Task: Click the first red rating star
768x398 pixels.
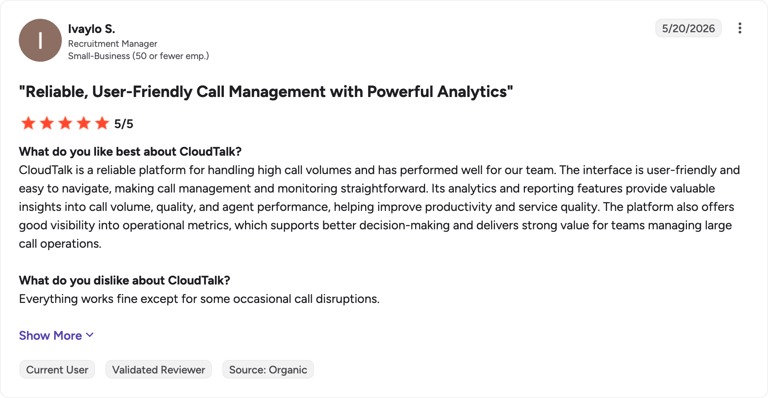Action: 28,123
